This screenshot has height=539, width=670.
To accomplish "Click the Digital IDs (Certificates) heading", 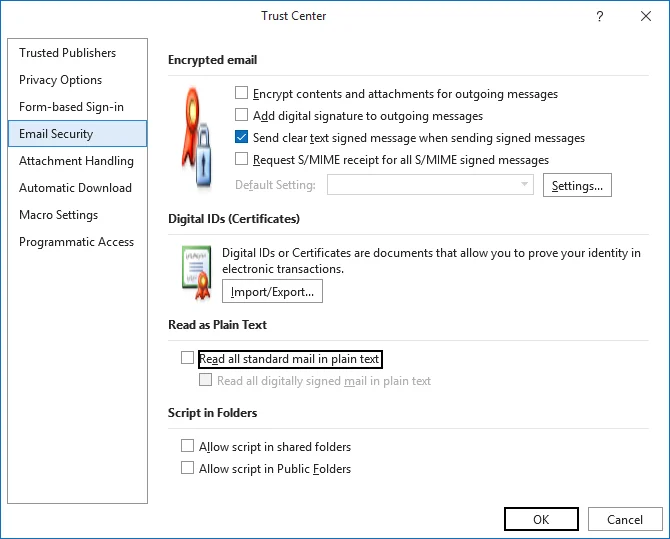I will (234, 219).
